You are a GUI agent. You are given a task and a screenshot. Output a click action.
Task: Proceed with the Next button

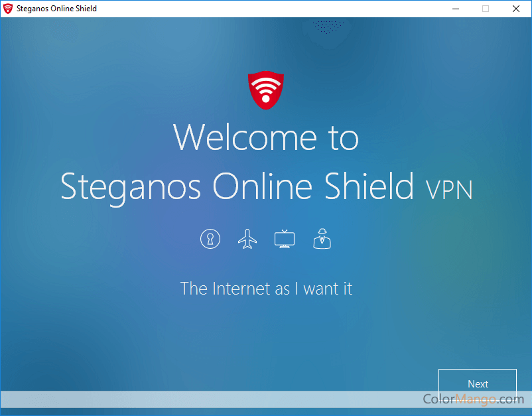(478, 383)
